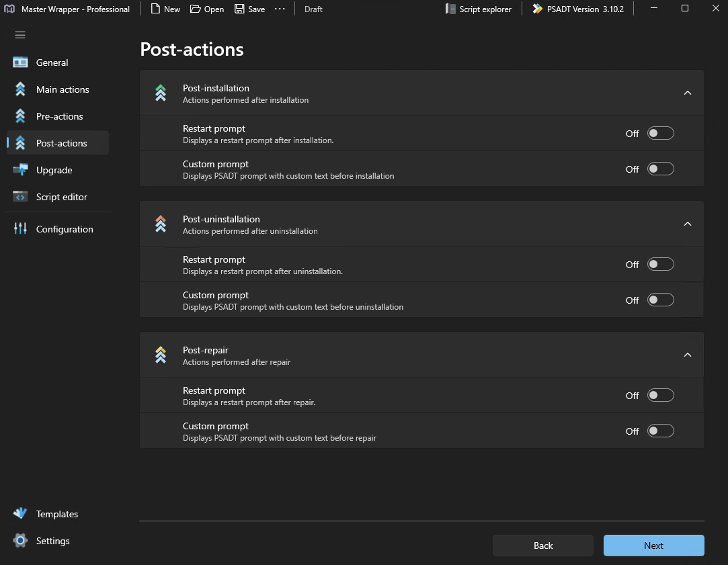The image size is (728, 565).
Task: Open the Configuration page
Action: pyautogui.click(x=58, y=228)
